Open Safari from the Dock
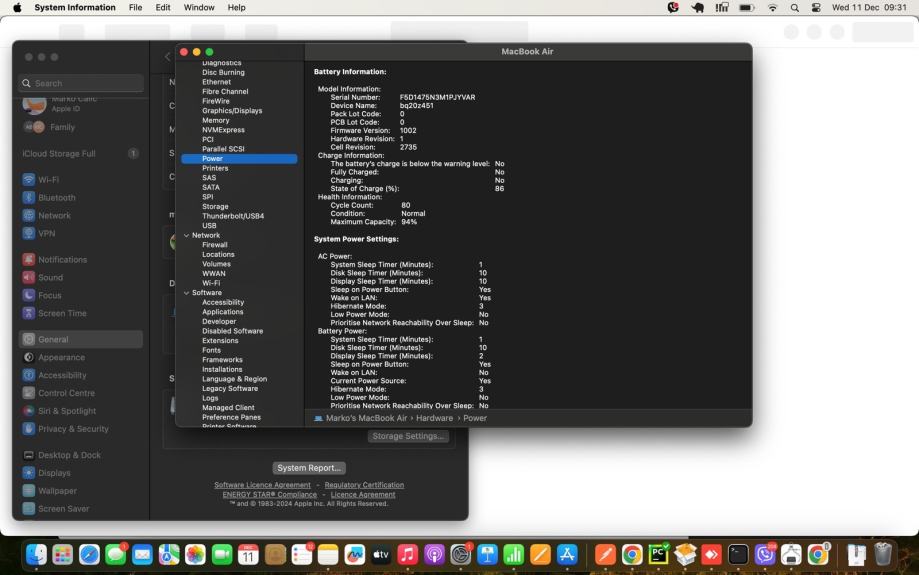The height and width of the screenshot is (575, 919). point(89,554)
